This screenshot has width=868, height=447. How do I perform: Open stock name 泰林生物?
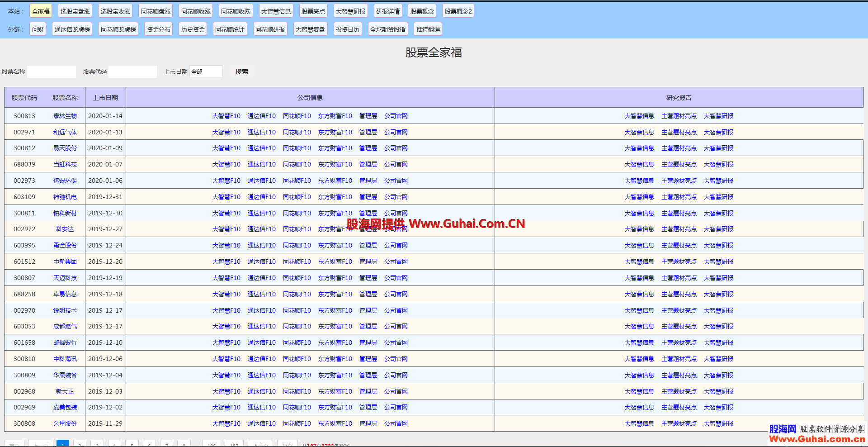(65, 116)
